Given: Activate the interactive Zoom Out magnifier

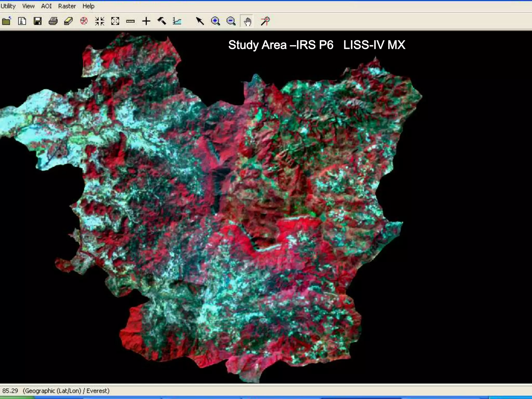Looking at the screenshot, I should click(x=231, y=21).
